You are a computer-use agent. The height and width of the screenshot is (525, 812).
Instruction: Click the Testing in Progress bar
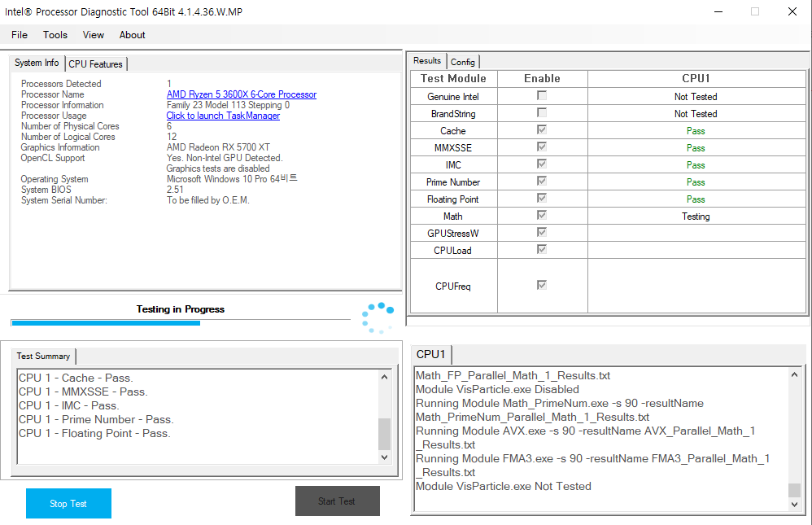coord(180,323)
